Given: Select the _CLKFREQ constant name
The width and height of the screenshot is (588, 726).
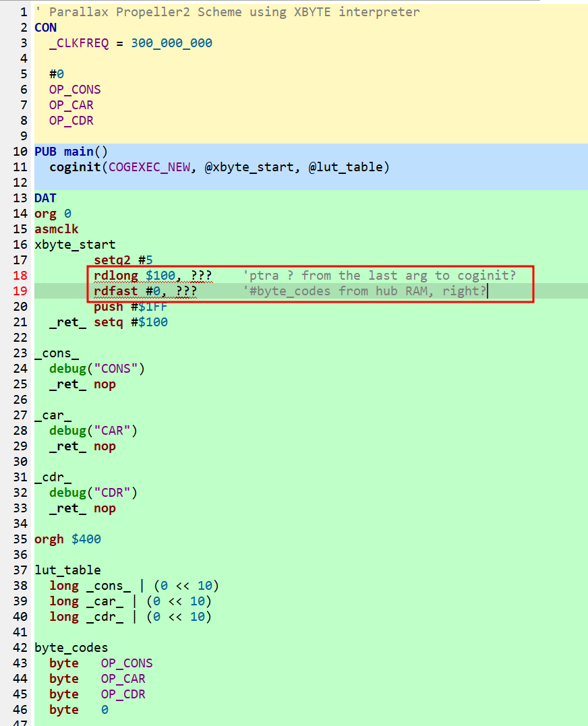Looking at the screenshot, I should 79,44.
